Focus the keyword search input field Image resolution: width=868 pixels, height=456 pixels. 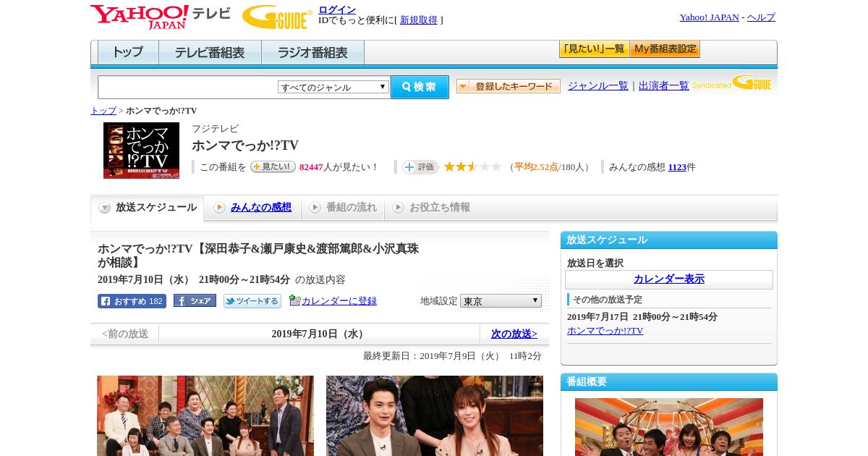[187, 88]
